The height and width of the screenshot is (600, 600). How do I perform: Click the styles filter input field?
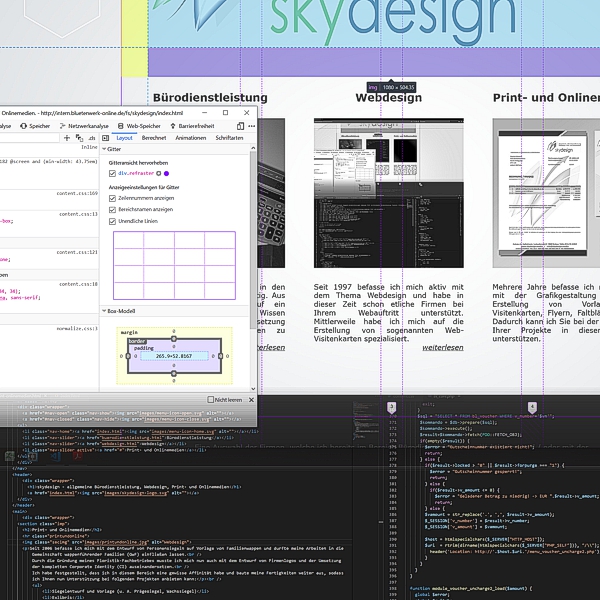coord(29,138)
